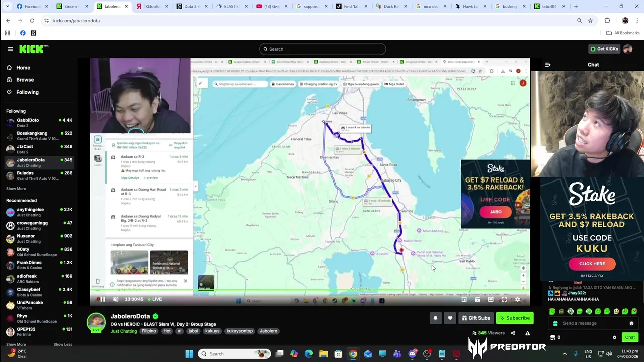The height and width of the screenshot is (362, 644).
Task: Open All Bookmarks folder
Action: point(623,33)
